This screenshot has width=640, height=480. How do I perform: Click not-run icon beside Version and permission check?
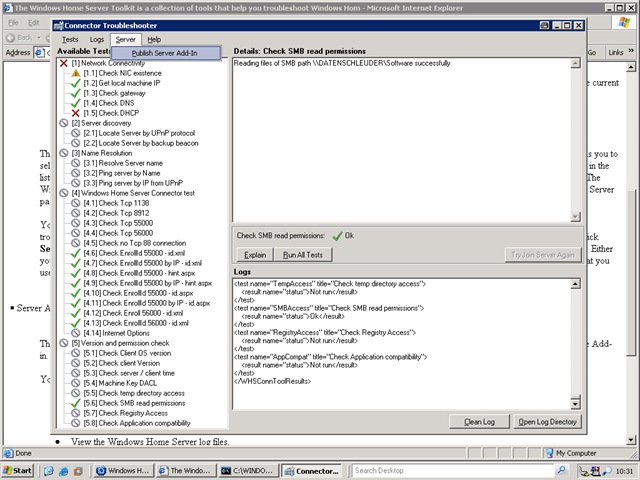[x=64, y=343]
